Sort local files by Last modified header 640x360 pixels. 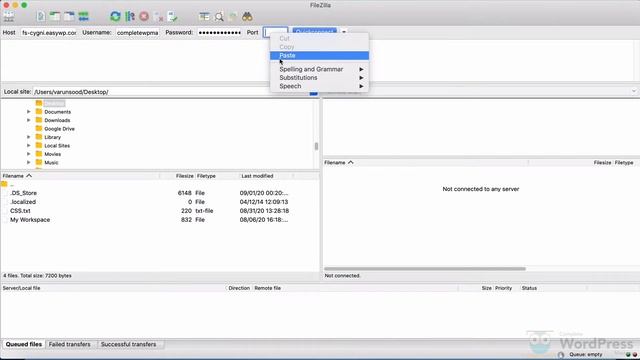(265, 176)
